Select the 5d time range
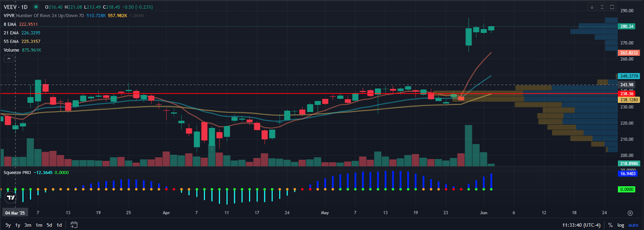Viewport: 644px width, 230px height. pyautogui.click(x=49, y=225)
